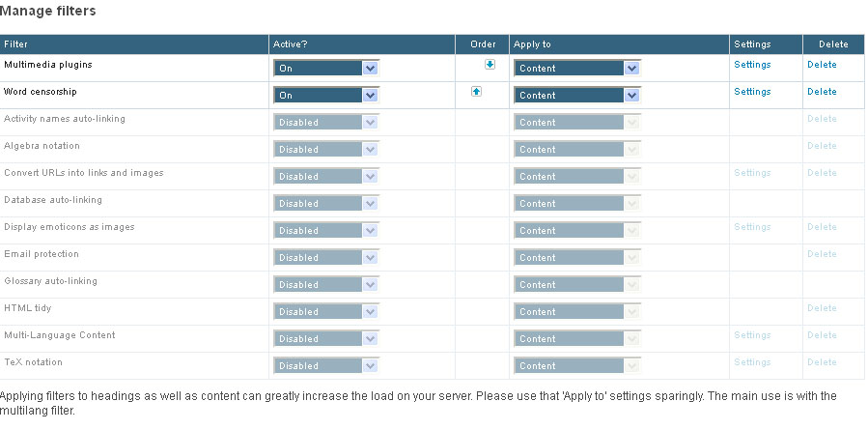Open Settings for Word censorship
868x430 pixels.
[x=752, y=92]
